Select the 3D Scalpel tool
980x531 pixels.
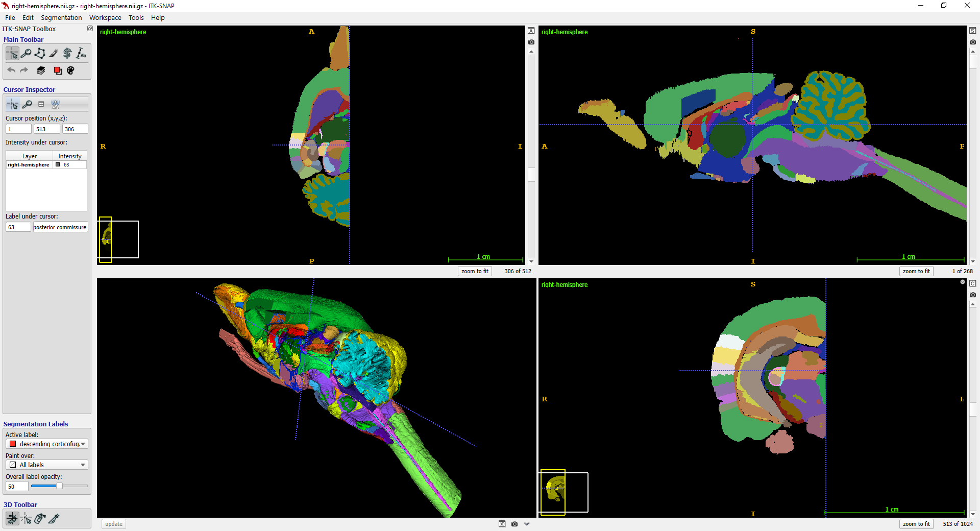(x=54, y=519)
